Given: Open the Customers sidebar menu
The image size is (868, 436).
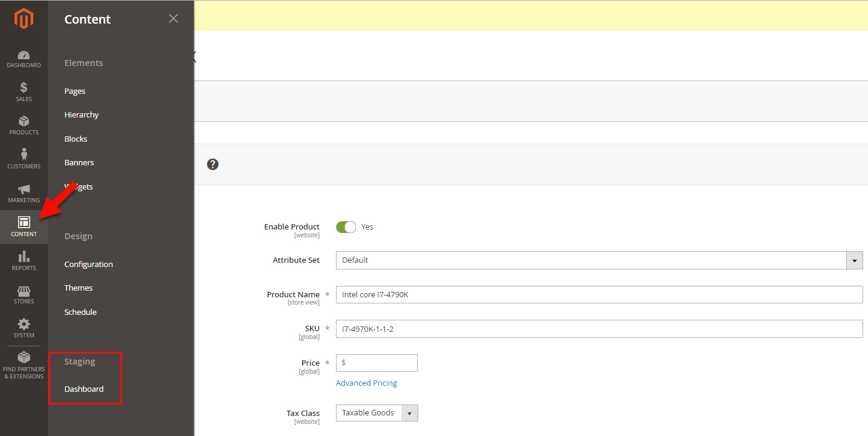Looking at the screenshot, I should [24, 160].
